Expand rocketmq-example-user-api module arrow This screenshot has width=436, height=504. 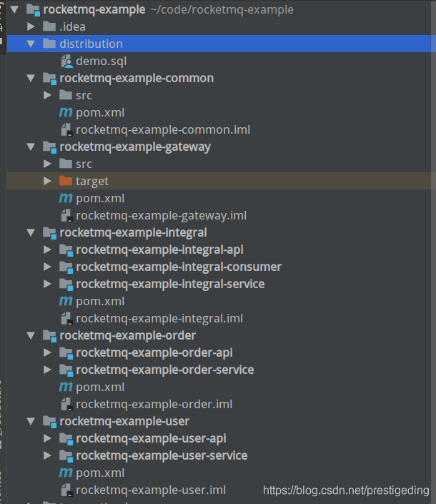pos(47,439)
